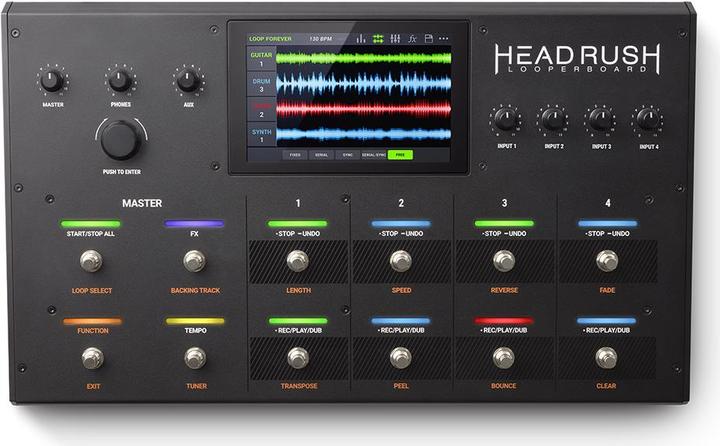
Task: Select the DRUM track label
Action: [x=261, y=84]
